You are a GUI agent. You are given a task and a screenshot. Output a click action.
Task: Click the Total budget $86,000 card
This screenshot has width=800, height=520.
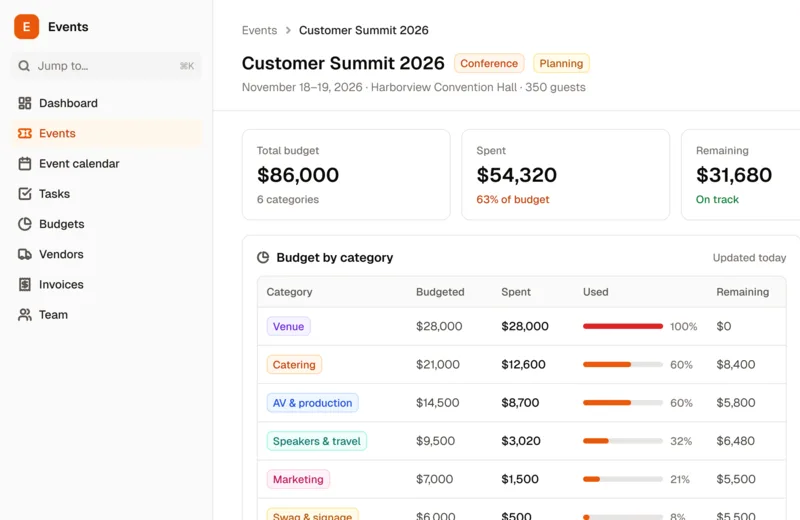[346, 175]
